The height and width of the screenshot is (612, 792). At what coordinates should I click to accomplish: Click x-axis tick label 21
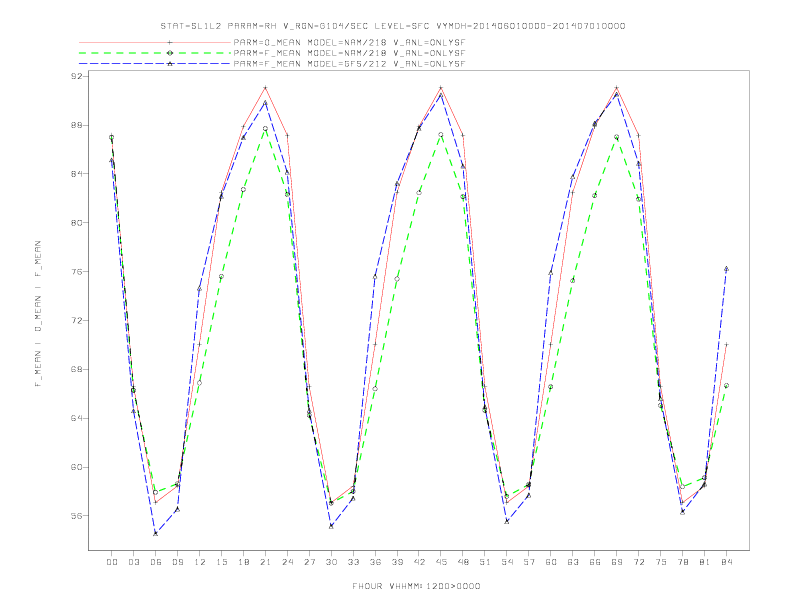[265, 562]
